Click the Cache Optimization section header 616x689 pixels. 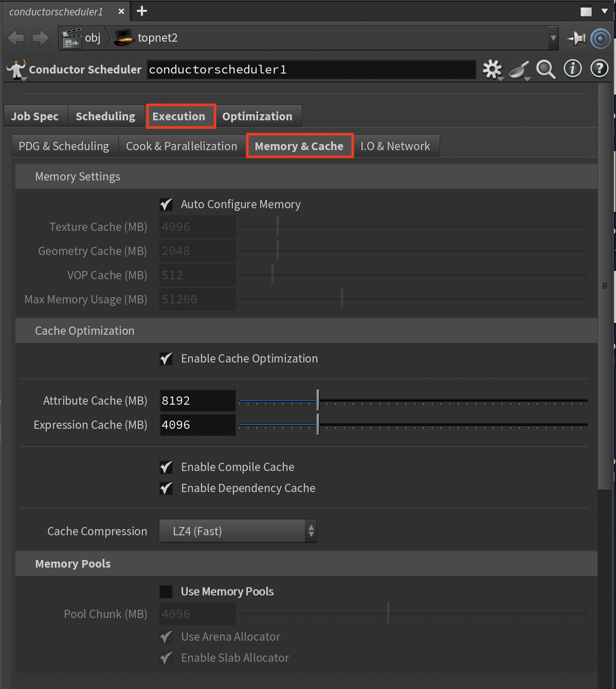(x=306, y=331)
